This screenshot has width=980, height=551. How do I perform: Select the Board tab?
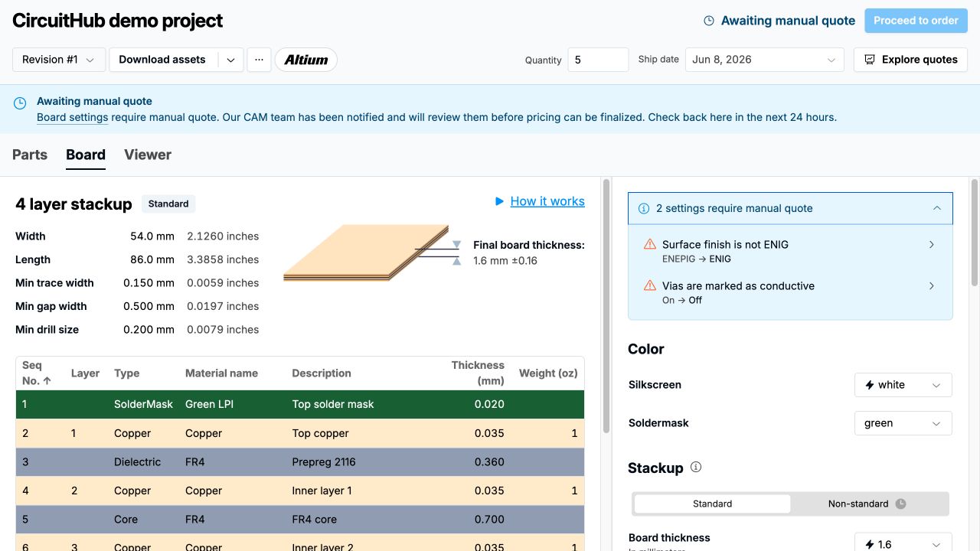[86, 155]
